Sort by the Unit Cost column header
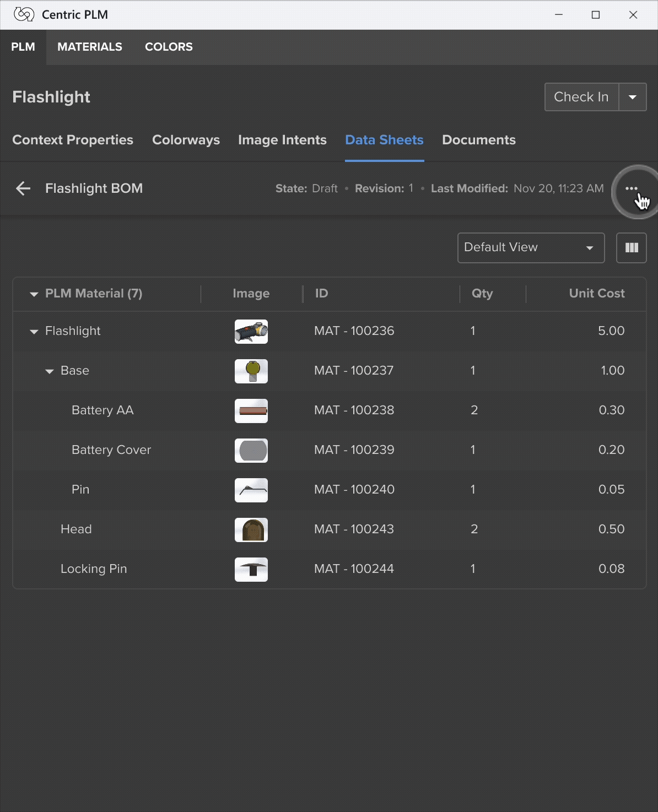 (x=597, y=294)
